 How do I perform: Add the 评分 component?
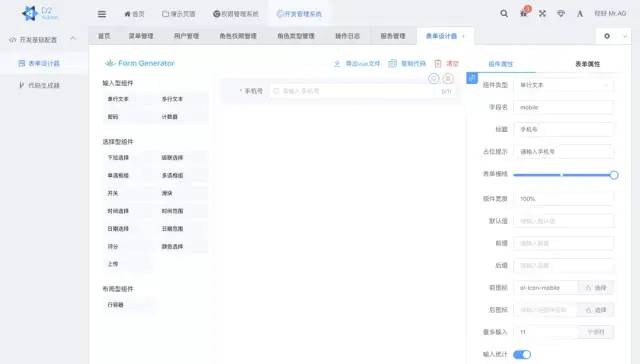tap(128, 246)
